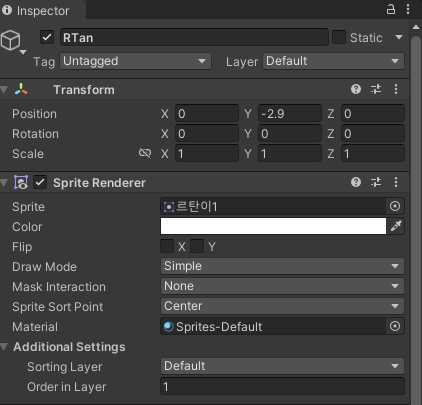This screenshot has width=422, height=405.
Task: Open the Sprite Sort Point dropdown
Action: (282, 306)
